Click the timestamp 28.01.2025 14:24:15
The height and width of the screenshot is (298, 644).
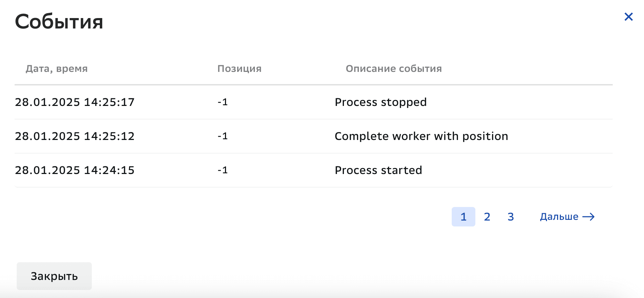pos(75,170)
